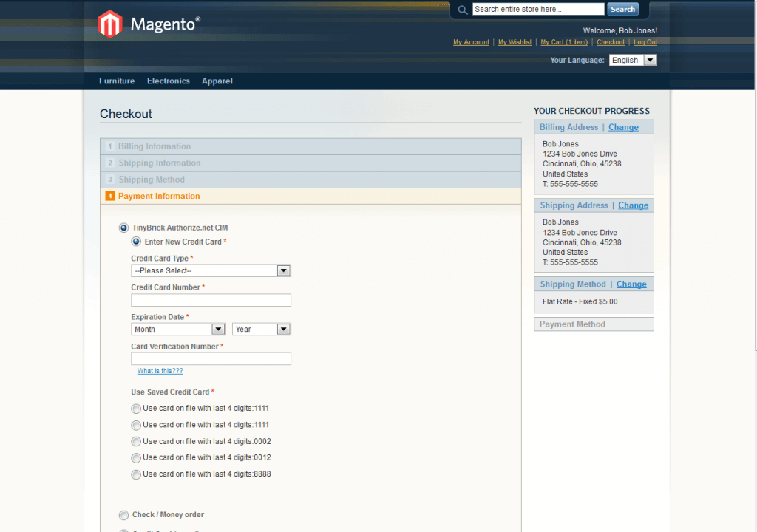
Task: Open the Furniture category menu
Action: point(117,81)
